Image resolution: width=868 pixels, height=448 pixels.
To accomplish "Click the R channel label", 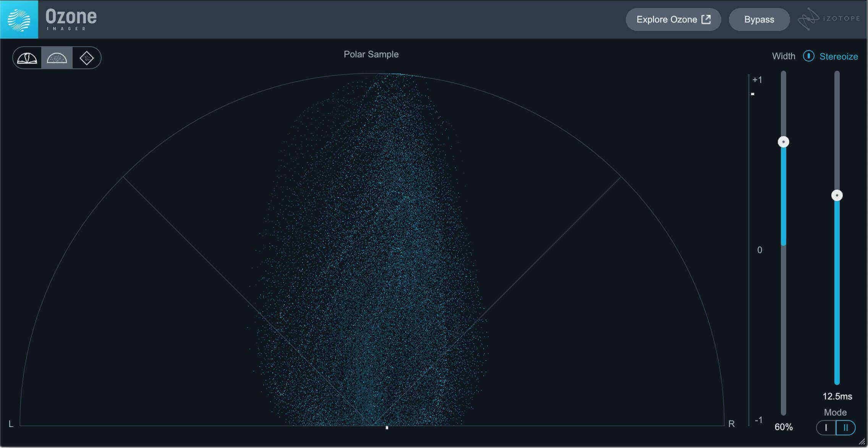I will coord(731,424).
